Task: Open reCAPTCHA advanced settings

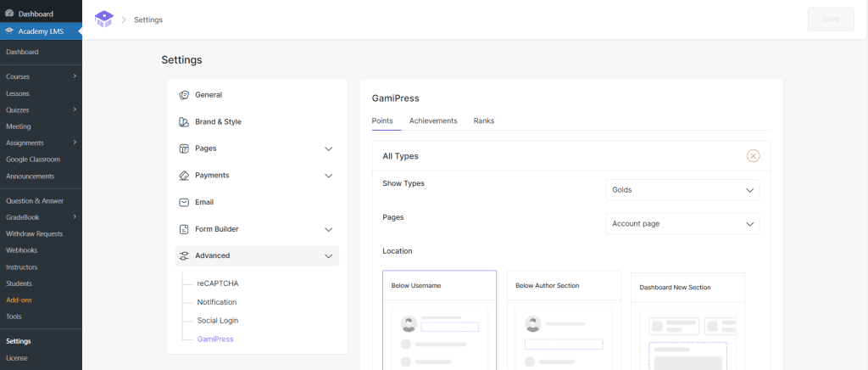Action: coord(218,283)
